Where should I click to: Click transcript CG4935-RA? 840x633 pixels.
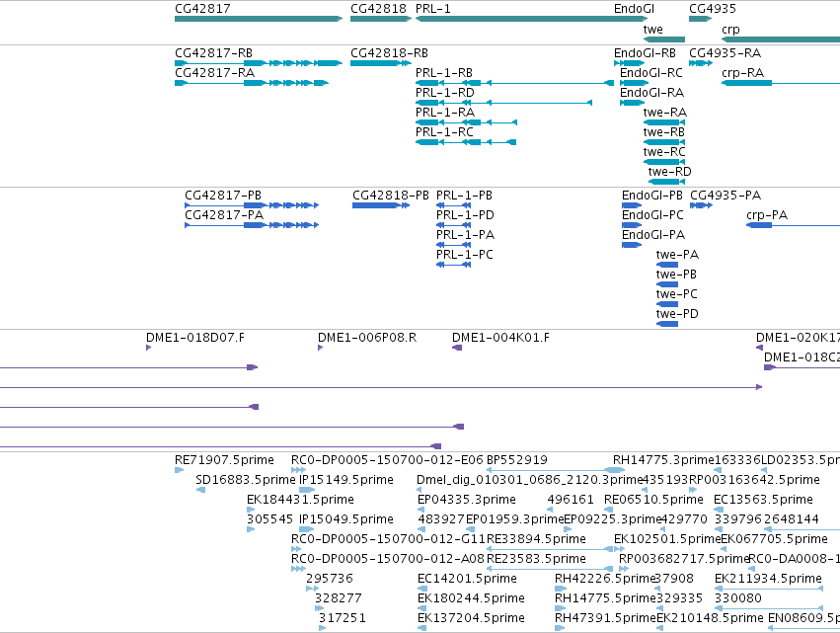pos(701,63)
